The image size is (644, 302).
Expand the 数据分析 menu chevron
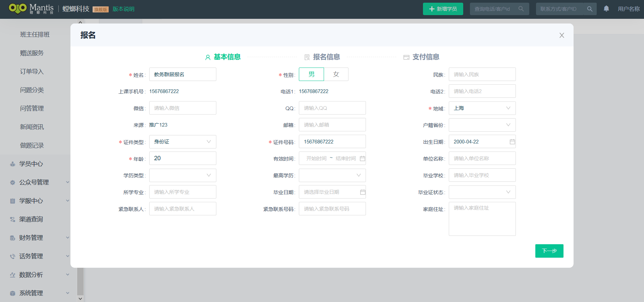click(x=67, y=275)
